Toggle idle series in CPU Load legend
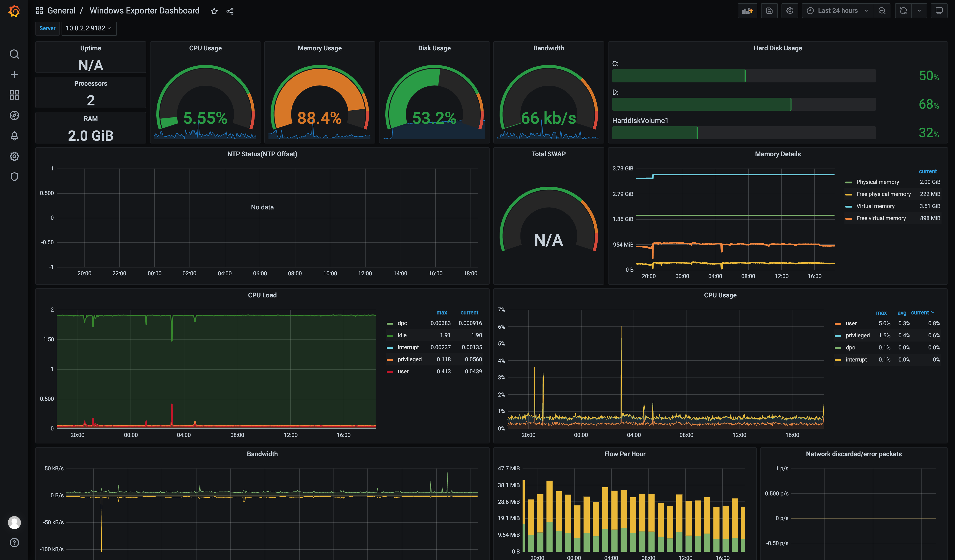 click(x=402, y=335)
